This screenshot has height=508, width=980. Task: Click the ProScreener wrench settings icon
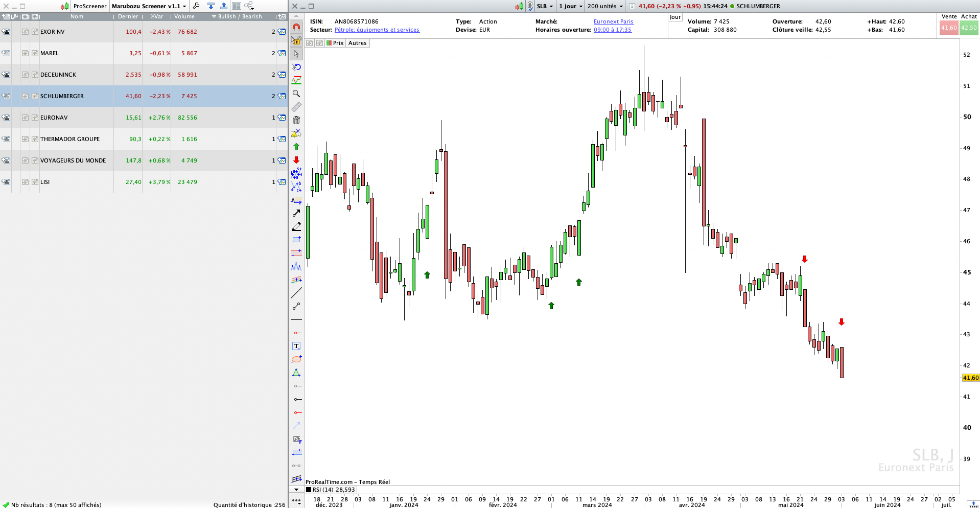196,6
